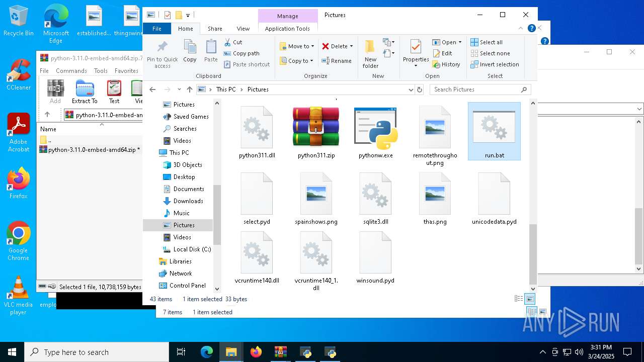The width and height of the screenshot is (644, 362).
Task: Click Copy path command
Action: [x=242, y=53]
